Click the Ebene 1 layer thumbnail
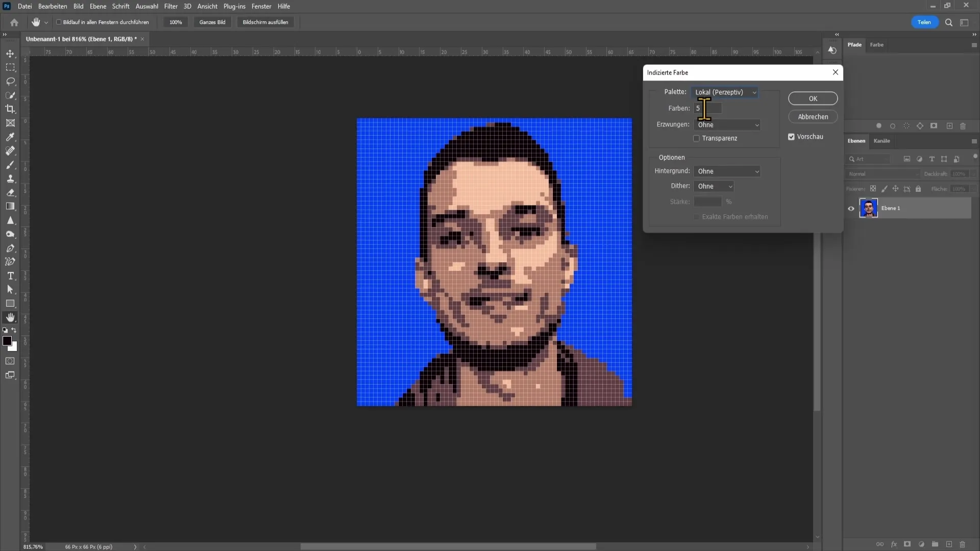 [868, 208]
